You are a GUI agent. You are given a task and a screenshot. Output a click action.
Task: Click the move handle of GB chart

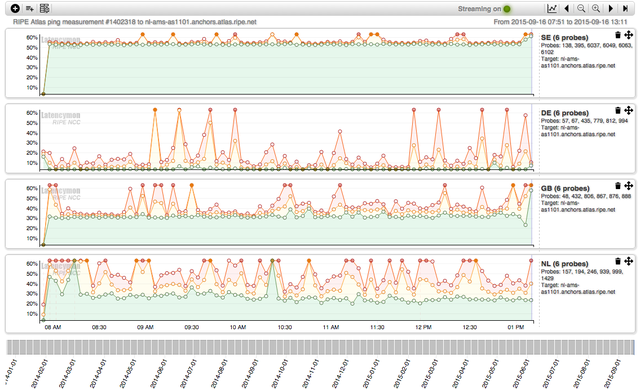point(629,186)
